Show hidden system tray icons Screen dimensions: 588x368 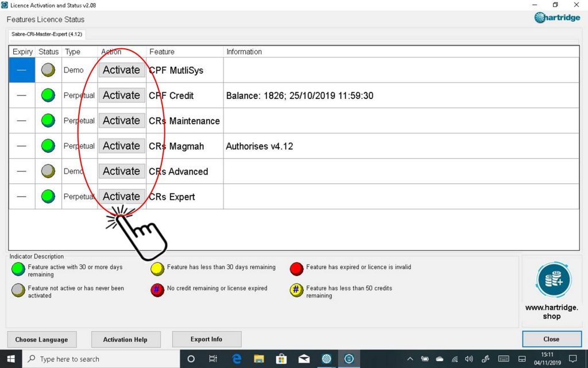410,359
